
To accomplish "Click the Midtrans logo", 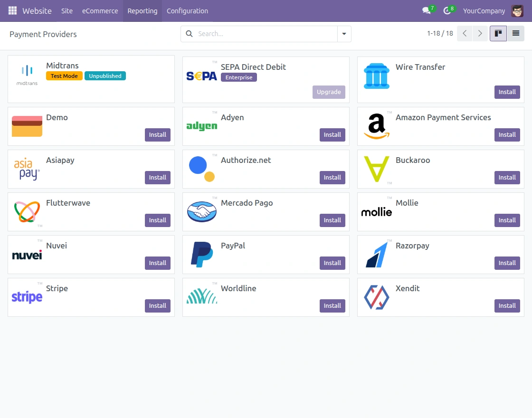I will click(27, 75).
